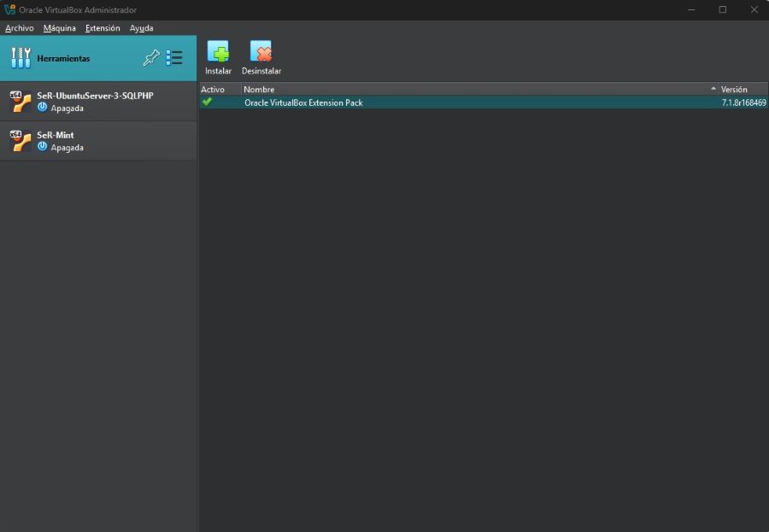Click Apagada status under SeR-UbuntuServer-3-SQLPHP
Screen dimensions: 769x532
[68, 108]
